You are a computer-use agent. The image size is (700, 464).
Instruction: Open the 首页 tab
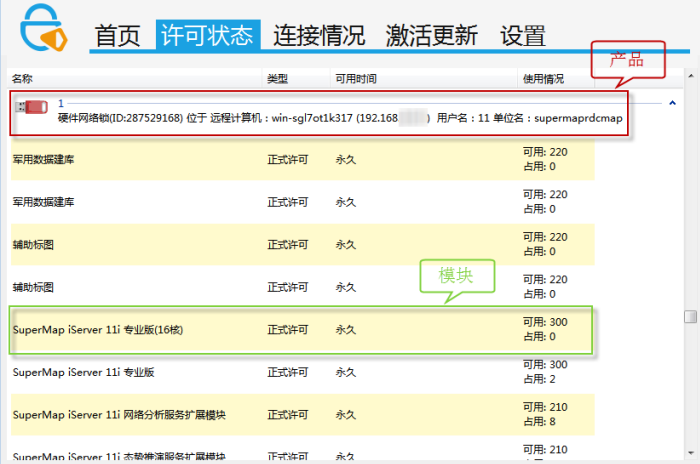click(x=118, y=36)
